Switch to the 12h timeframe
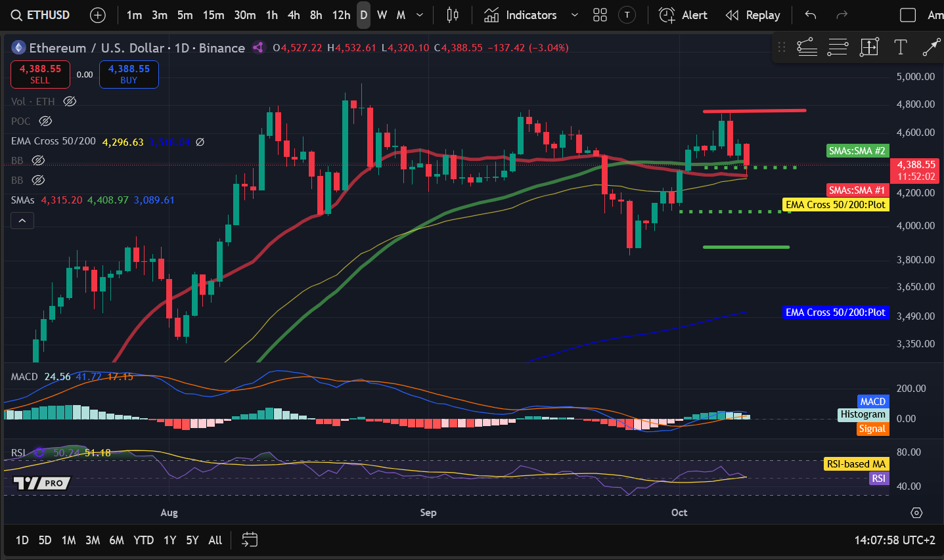The image size is (944, 560). click(341, 15)
